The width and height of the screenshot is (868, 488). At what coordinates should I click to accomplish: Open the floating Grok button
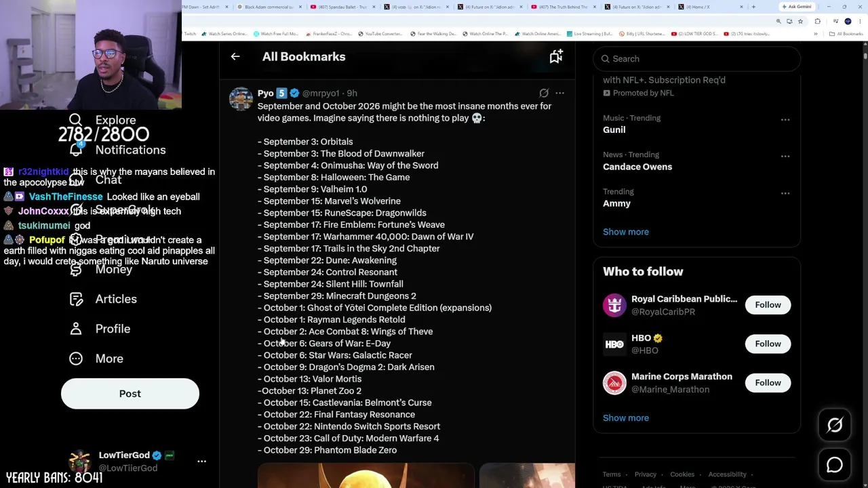point(835,425)
